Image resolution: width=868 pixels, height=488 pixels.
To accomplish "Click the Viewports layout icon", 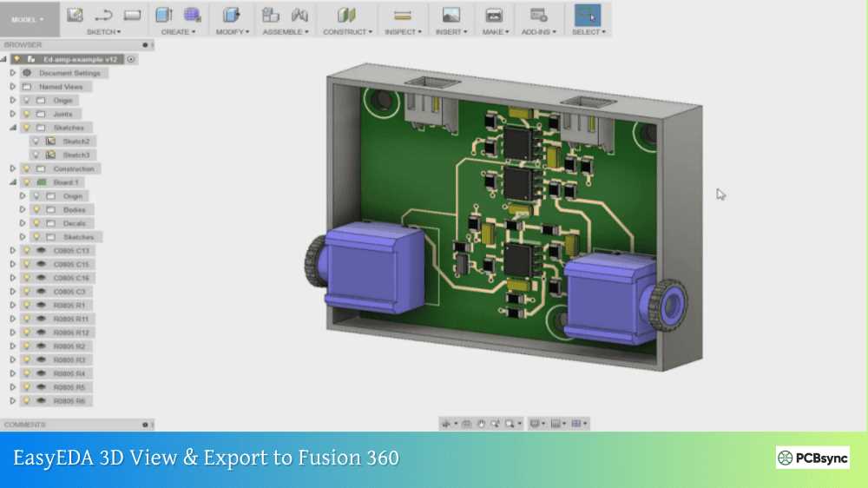I will (576, 424).
